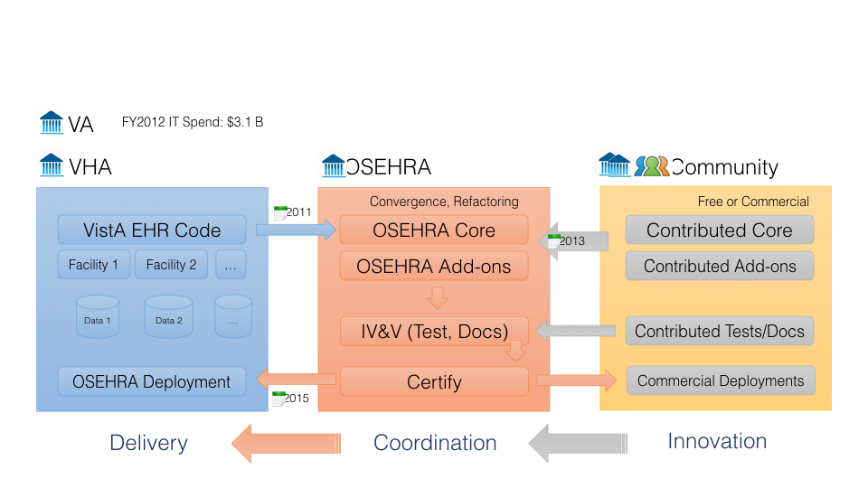Image resolution: width=868 pixels, height=488 pixels.
Task: Click the FY2012 IT Spend: $3.1 B text
Action: pyautogui.click(x=193, y=122)
